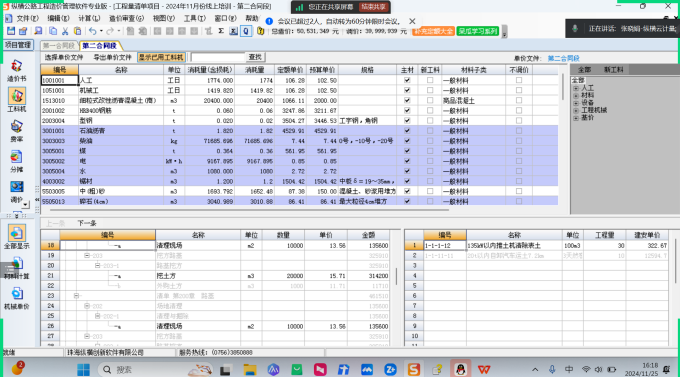Open the undo arrow dropdown

tap(101, 31)
